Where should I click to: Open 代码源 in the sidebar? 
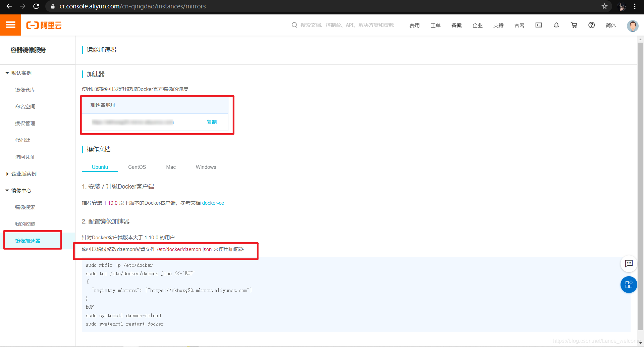tap(23, 140)
